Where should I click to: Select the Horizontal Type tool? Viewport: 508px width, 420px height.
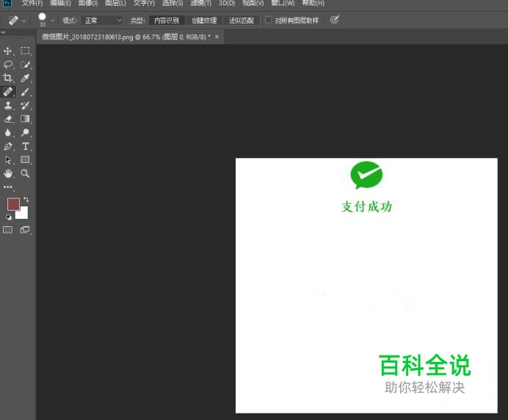(x=25, y=146)
